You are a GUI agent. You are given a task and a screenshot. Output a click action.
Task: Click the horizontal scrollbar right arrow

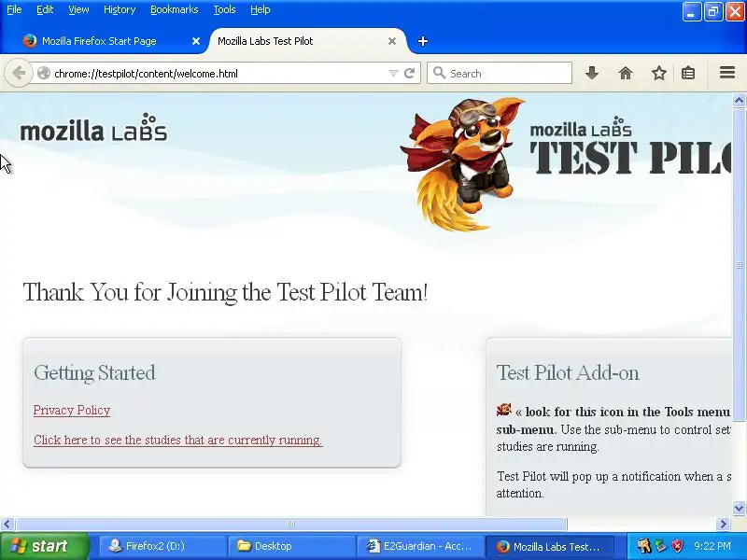(723, 524)
